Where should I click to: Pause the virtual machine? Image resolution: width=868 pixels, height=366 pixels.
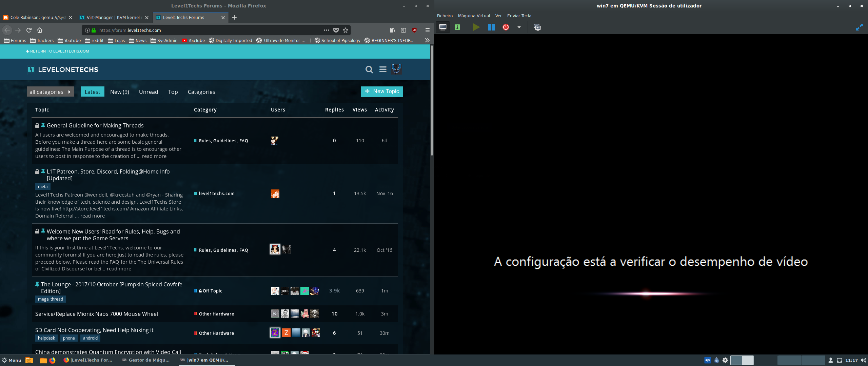491,27
